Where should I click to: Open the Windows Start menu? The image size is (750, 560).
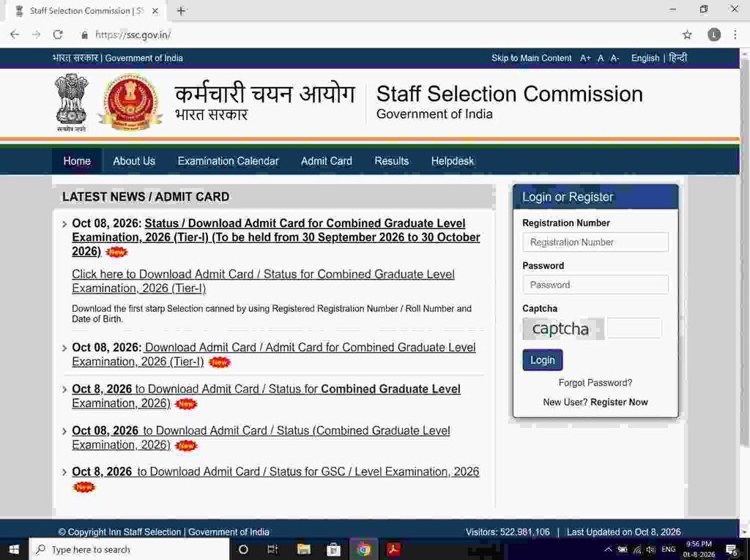tap(14, 550)
